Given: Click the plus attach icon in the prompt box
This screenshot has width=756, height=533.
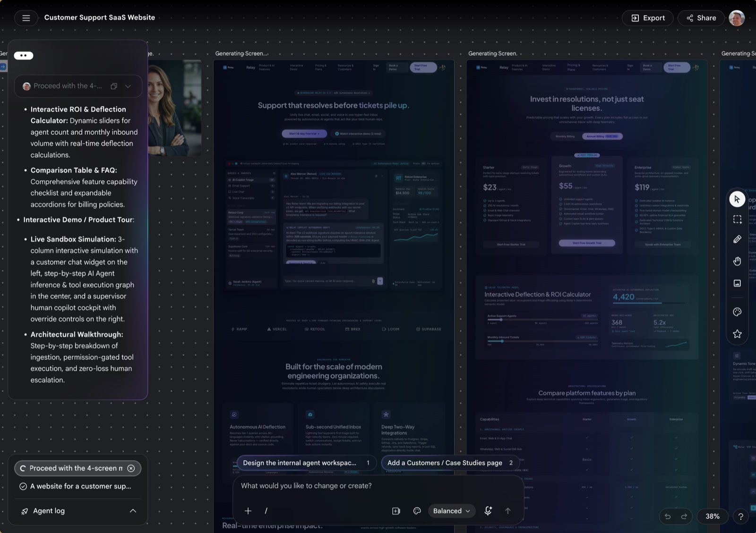Looking at the screenshot, I should [248, 511].
